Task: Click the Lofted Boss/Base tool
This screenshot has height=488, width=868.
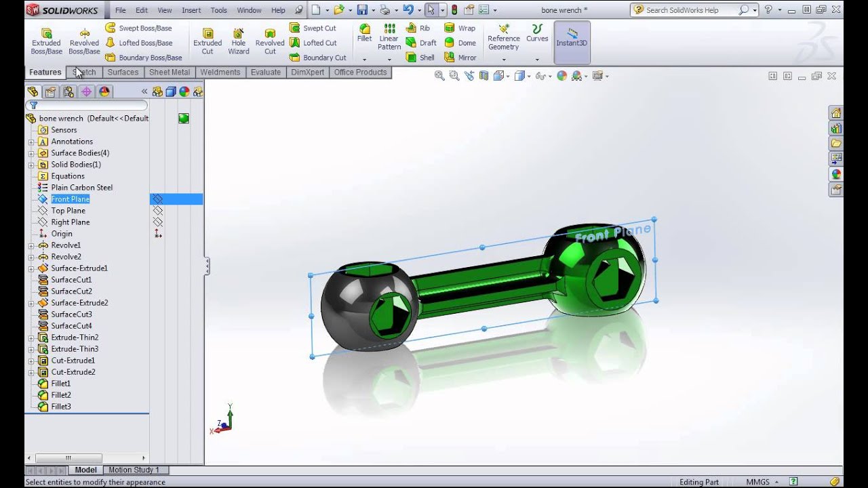Action: (138, 43)
